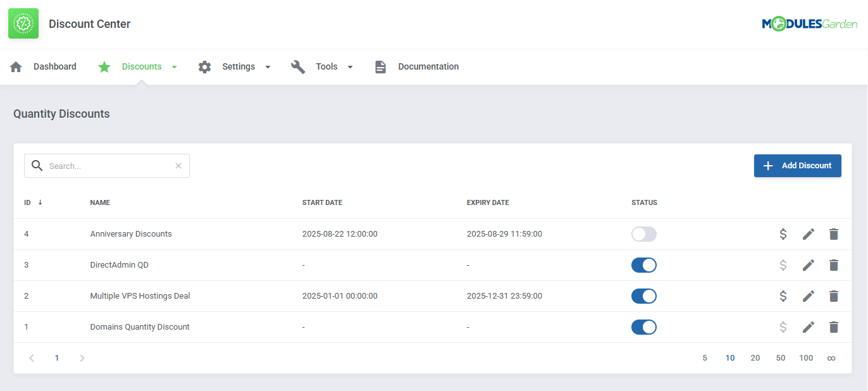Show all rows via the infinity pagination icon
This screenshot has height=391, width=868.
[x=831, y=357]
